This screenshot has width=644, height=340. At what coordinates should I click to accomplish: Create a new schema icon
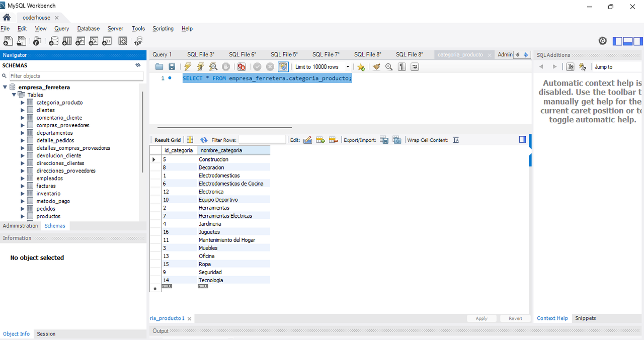pos(53,41)
